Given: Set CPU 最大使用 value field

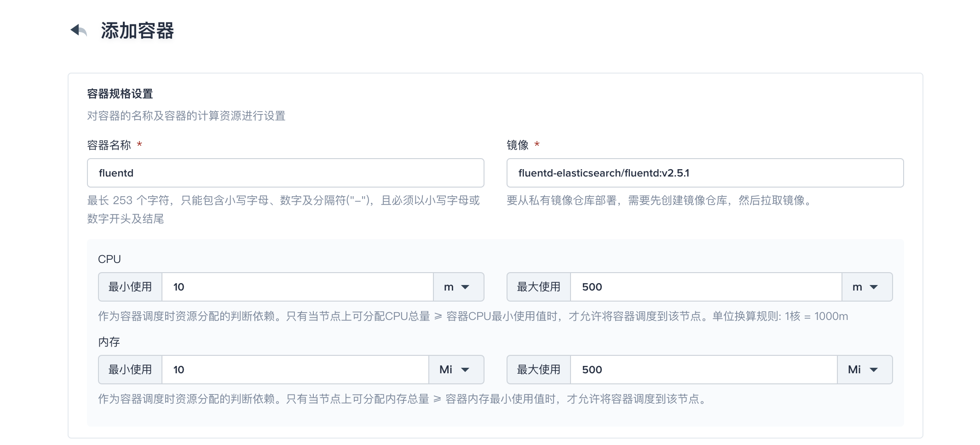Looking at the screenshot, I should (x=706, y=287).
